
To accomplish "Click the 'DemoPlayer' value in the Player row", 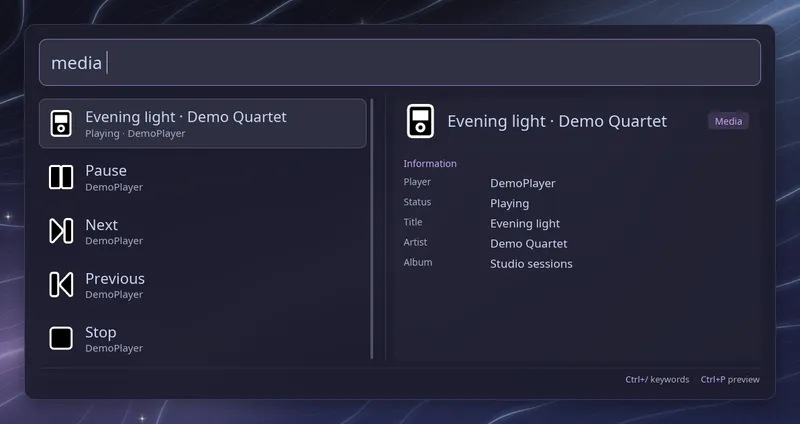I will (x=522, y=183).
